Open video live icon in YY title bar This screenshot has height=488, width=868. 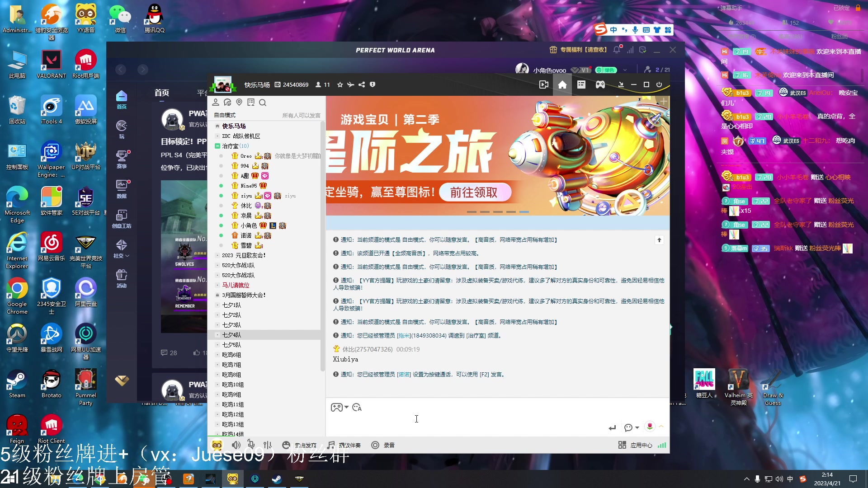coord(544,84)
